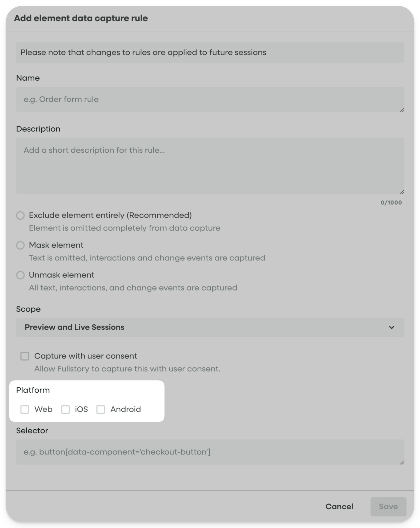Select the 'Exclude element entirely' option
Viewport: 420px width, 528px height.
pyautogui.click(x=21, y=215)
